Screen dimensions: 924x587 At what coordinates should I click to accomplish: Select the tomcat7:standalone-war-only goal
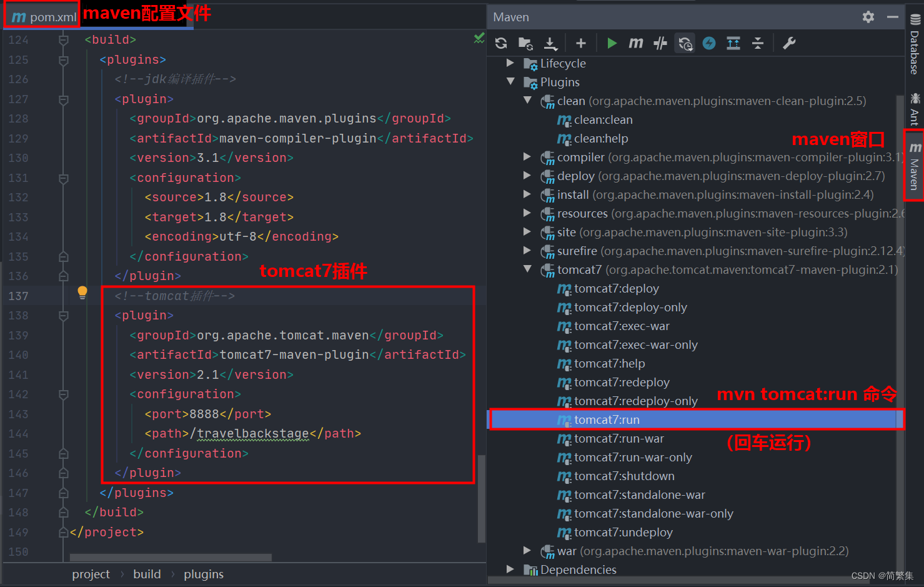click(x=653, y=513)
